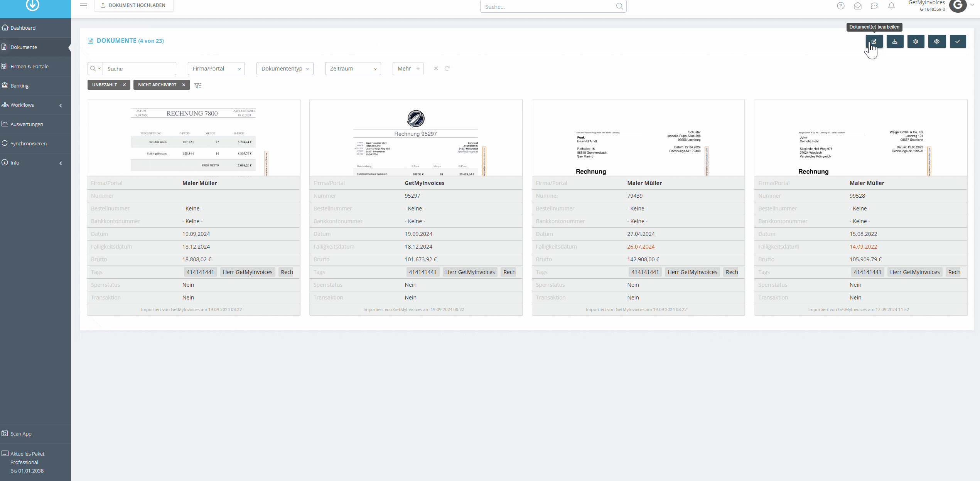Expand the Mehr filter options

(408, 69)
